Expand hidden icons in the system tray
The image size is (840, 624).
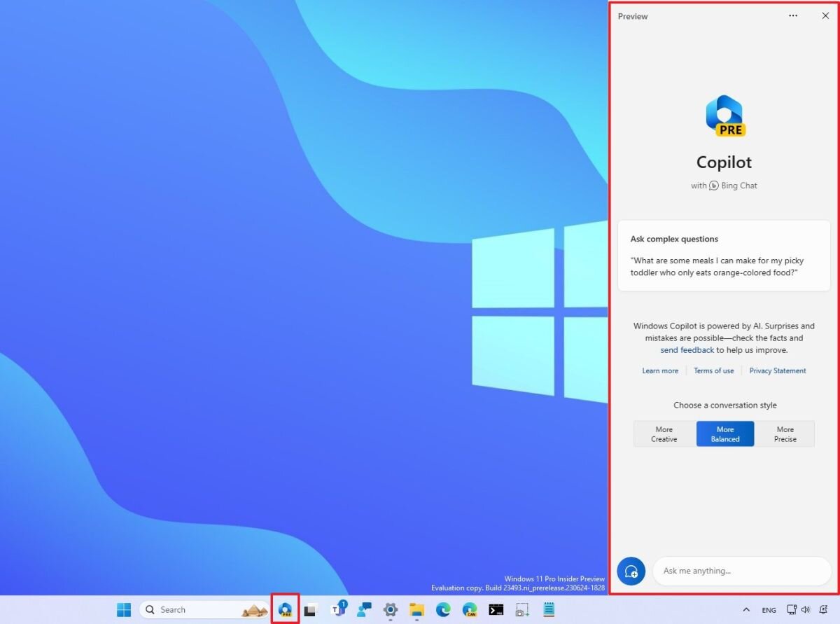pyautogui.click(x=746, y=609)
